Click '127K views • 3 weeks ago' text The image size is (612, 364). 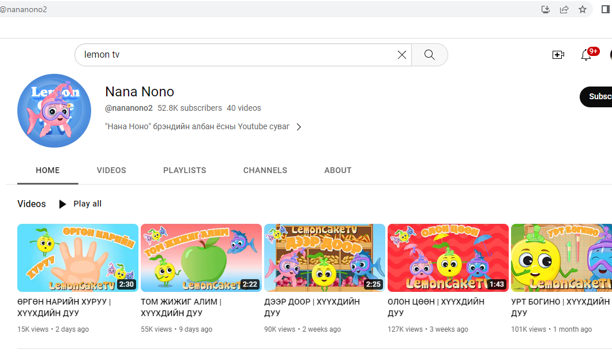point(428,329)
